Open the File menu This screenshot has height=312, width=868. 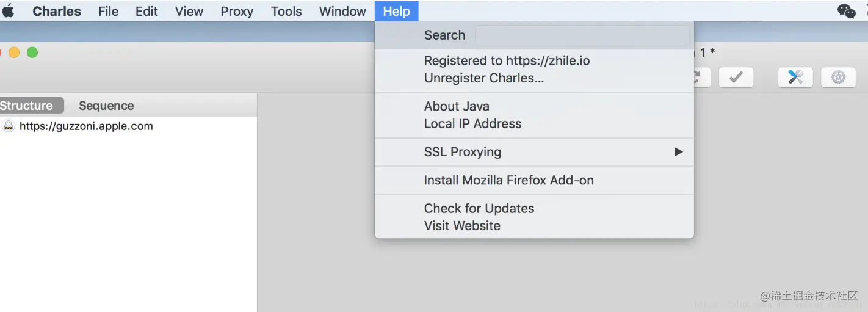point(109,11)
